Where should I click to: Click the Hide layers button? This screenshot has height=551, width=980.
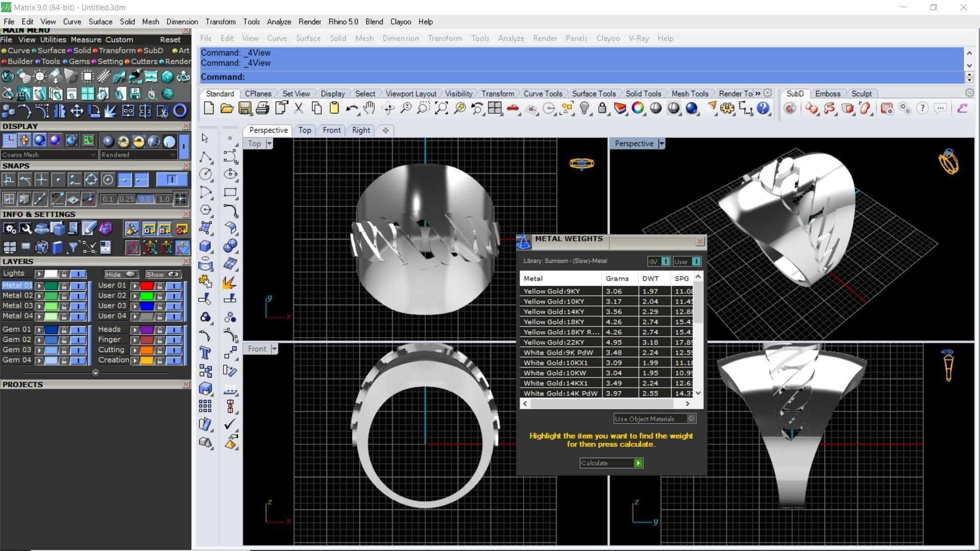pyautogui.click(x=120, y=274)
